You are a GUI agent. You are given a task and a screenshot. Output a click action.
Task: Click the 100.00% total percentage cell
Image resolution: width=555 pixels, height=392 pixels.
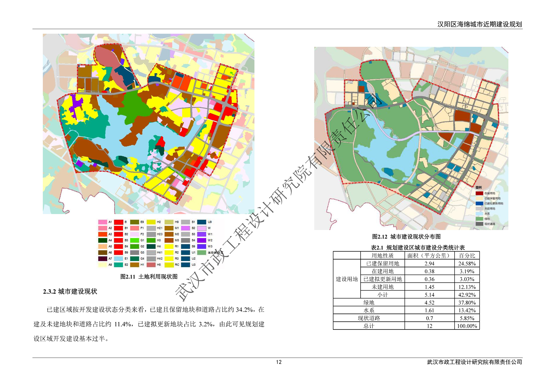tap(467, 326)
